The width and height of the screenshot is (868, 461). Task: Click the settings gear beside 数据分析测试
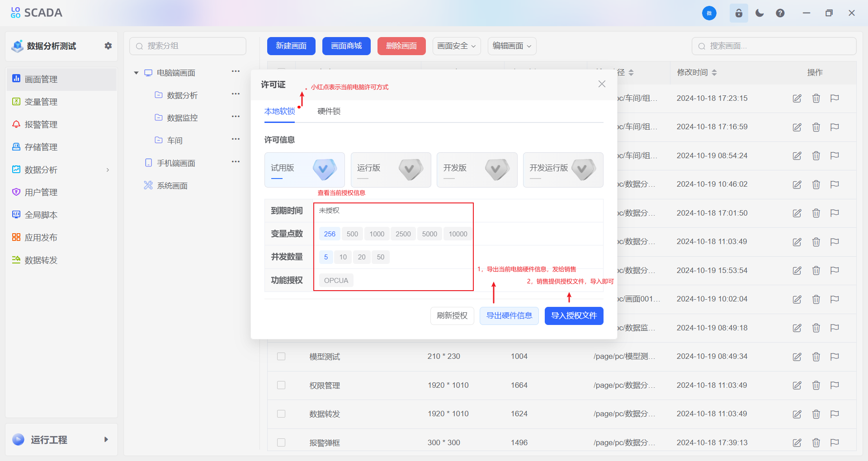point(108,46)
